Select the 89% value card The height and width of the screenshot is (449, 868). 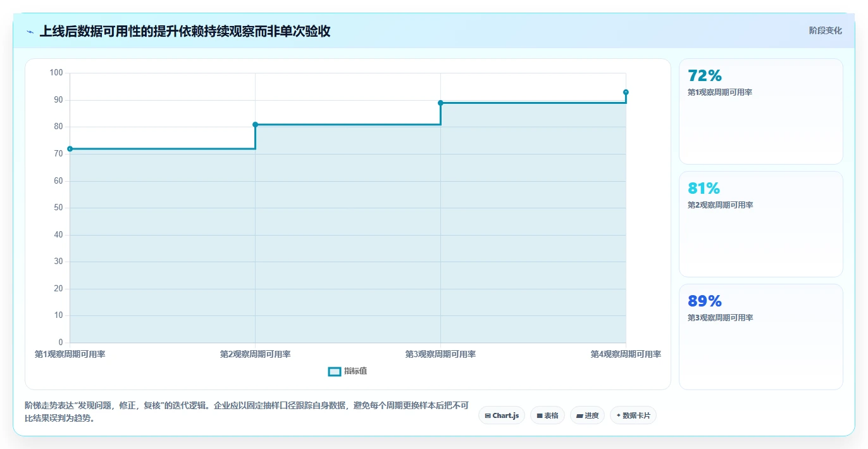760,337
